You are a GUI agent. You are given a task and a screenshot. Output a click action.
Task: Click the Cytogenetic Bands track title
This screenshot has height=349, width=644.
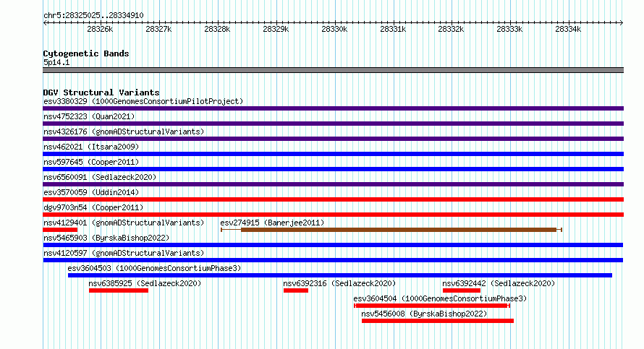tap(86, 53)
